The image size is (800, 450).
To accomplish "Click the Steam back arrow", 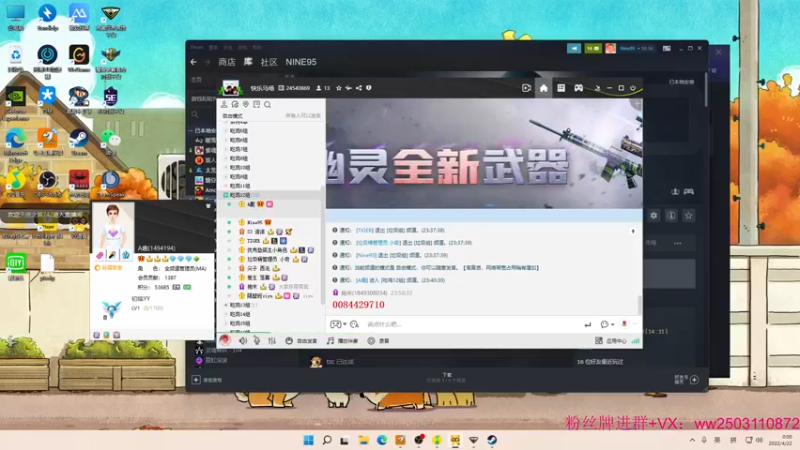I will tap(193, 62).
